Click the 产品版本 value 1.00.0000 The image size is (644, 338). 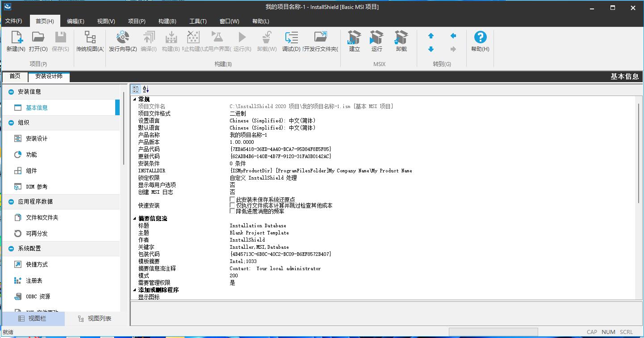(x=242, y=142)
